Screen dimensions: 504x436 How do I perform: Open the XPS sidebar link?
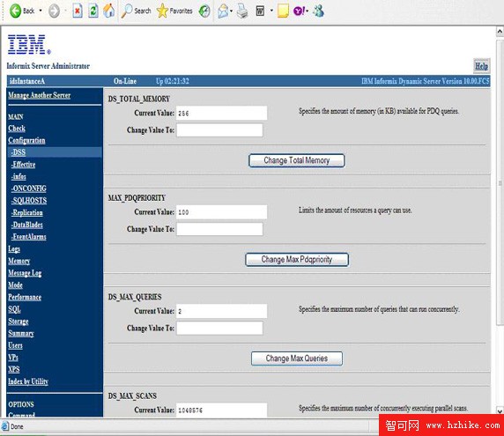pos(14,369)
